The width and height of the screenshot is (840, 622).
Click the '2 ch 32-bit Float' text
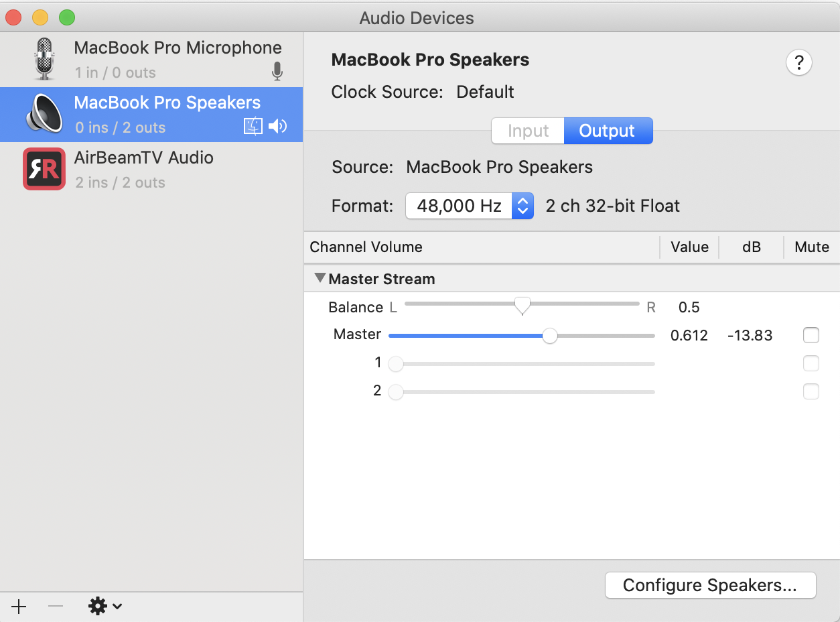[612, 206]
